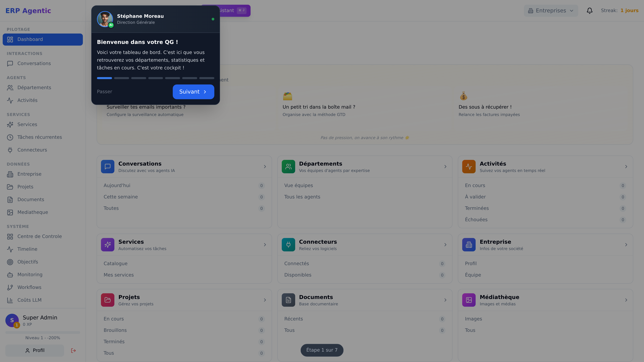Screen dimensions: 644x362
Task: Open the Entreprises dropdown
Action: tap(550, 11)
